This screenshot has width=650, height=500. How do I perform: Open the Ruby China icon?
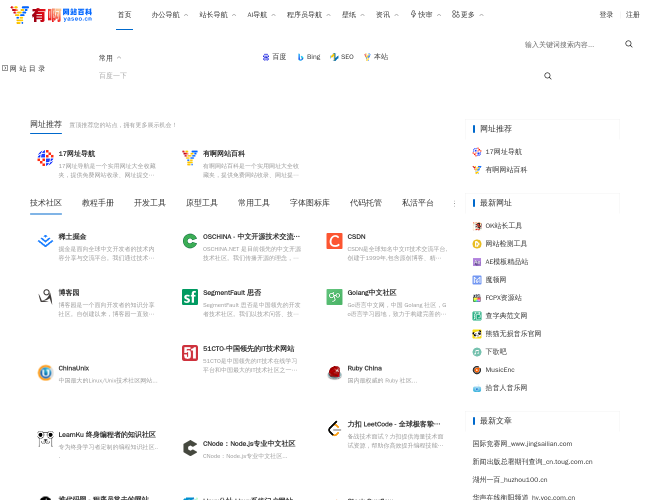(x=335, y=373)
